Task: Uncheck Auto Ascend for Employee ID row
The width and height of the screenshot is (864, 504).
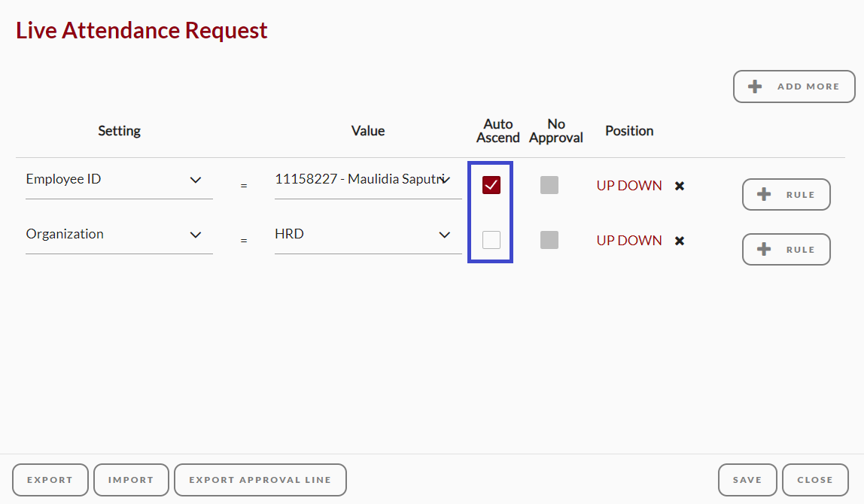Action: coord(491,185)
